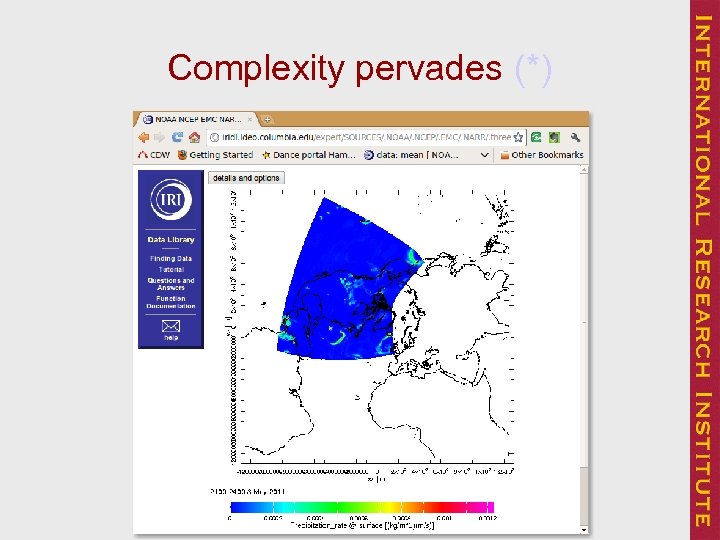The width and height of the screenshot is (720, 540).
Task: Open the Getting Started bookmark
Action: (x=215, y=155)
